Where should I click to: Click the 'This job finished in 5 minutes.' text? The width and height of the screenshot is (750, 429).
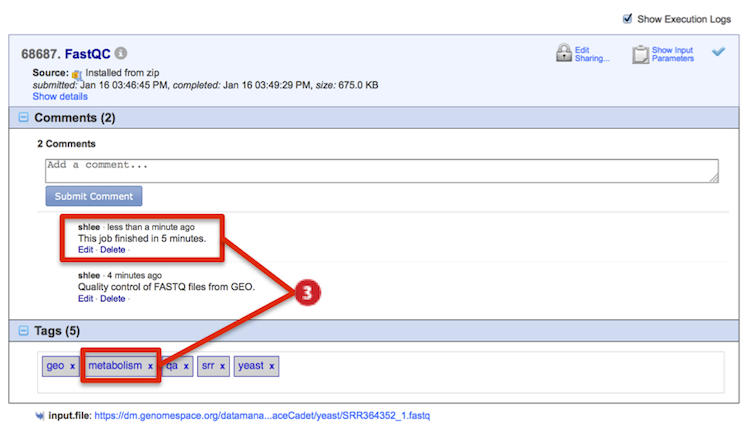142,238
